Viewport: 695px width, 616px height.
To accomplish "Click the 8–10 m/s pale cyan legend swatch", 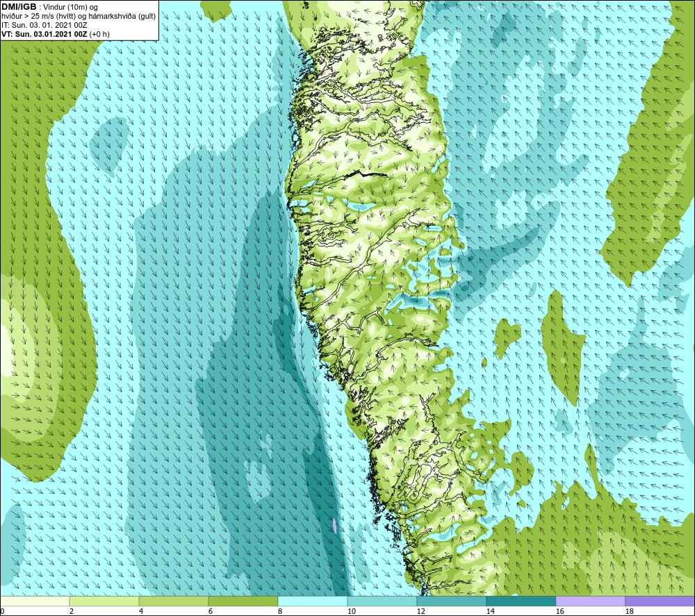I will (x=313, y=601).
